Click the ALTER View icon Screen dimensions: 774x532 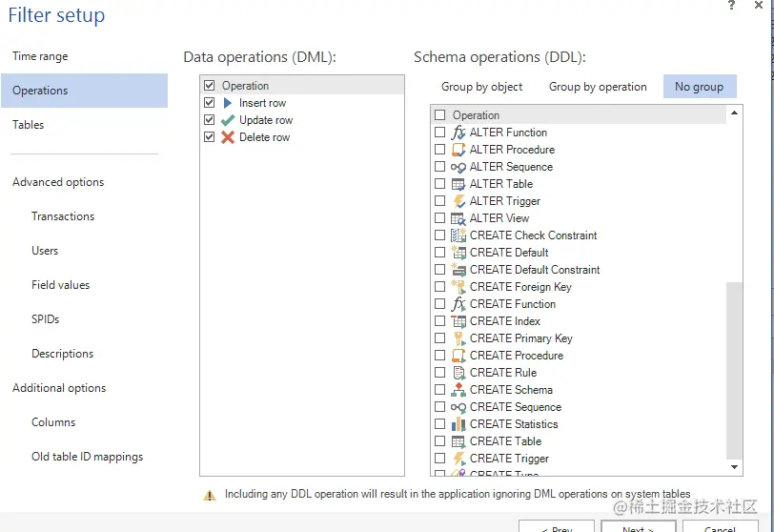[x=458, y=218]
